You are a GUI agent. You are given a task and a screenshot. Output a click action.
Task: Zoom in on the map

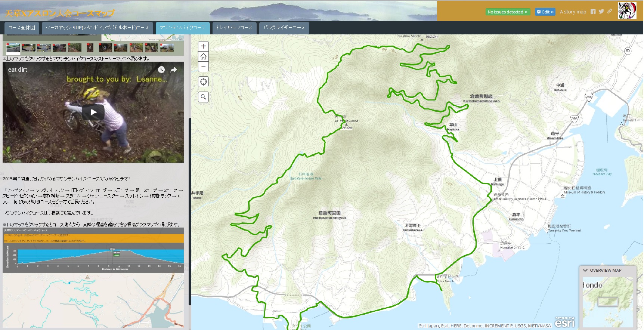tap(203, 46)
